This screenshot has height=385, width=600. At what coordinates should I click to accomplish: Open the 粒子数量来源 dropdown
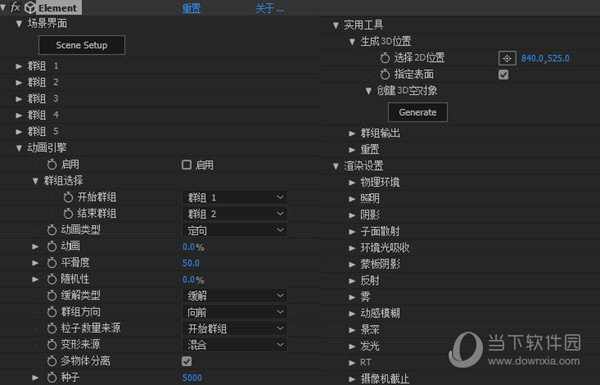(x=235, y=329)
